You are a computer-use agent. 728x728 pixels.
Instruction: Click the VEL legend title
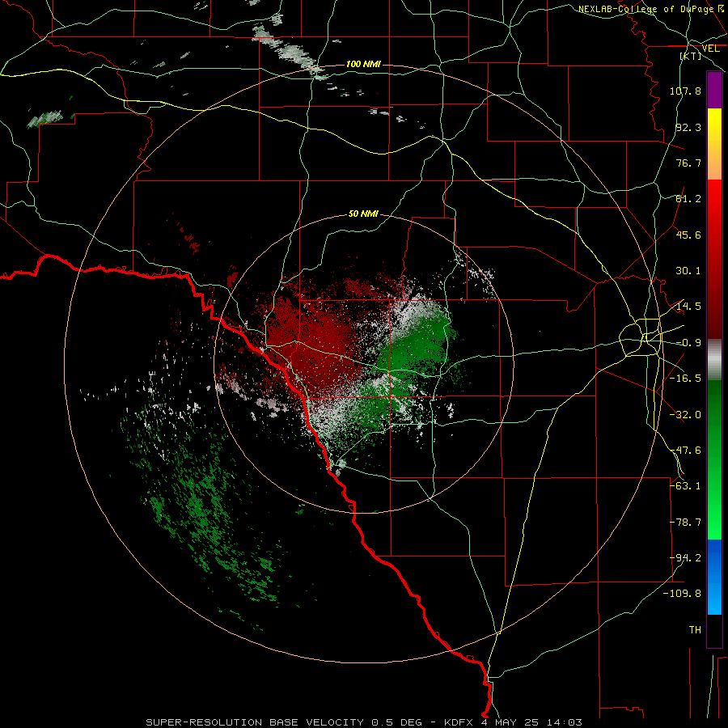tap(710, 49)
